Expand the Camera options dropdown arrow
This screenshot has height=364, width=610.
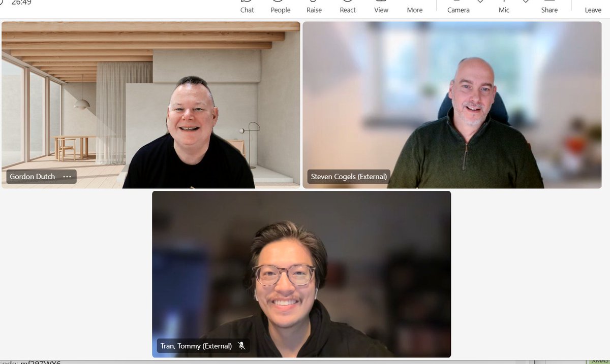(x=480, y=2)
